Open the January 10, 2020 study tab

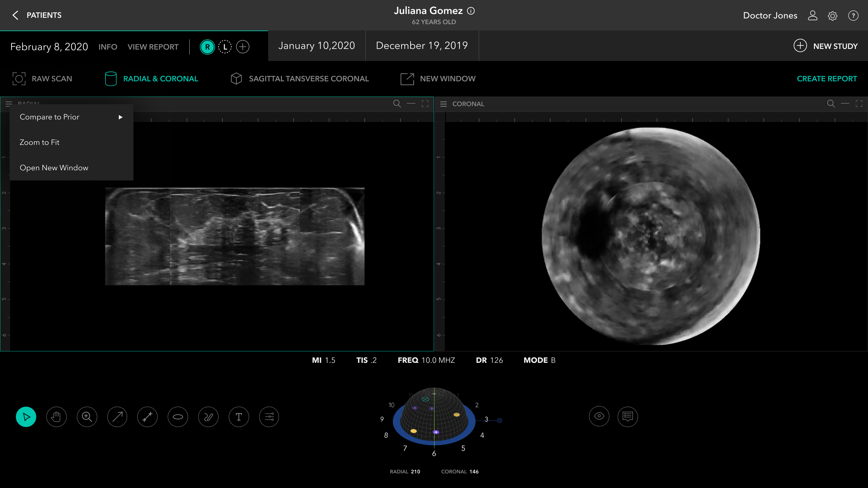316,45
